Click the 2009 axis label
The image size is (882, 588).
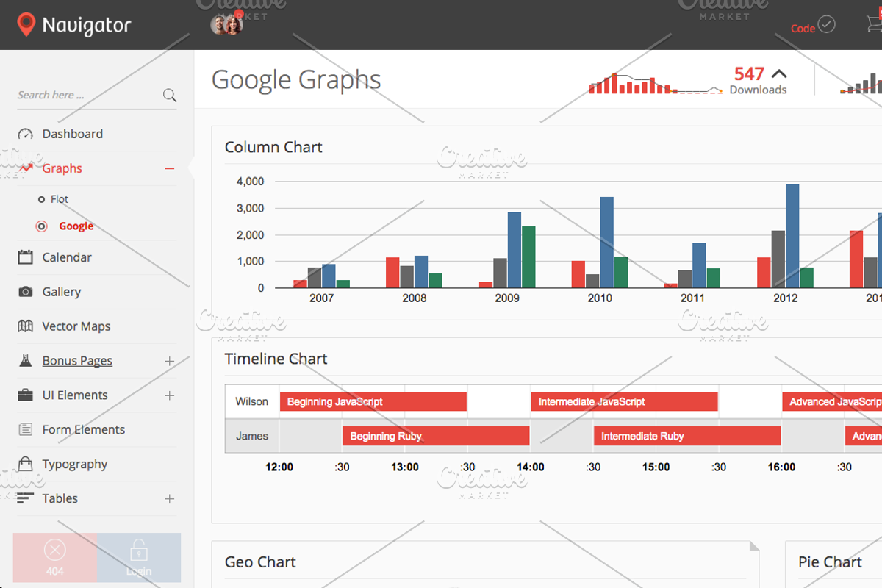pyautogui.click(x=507, y=298)
